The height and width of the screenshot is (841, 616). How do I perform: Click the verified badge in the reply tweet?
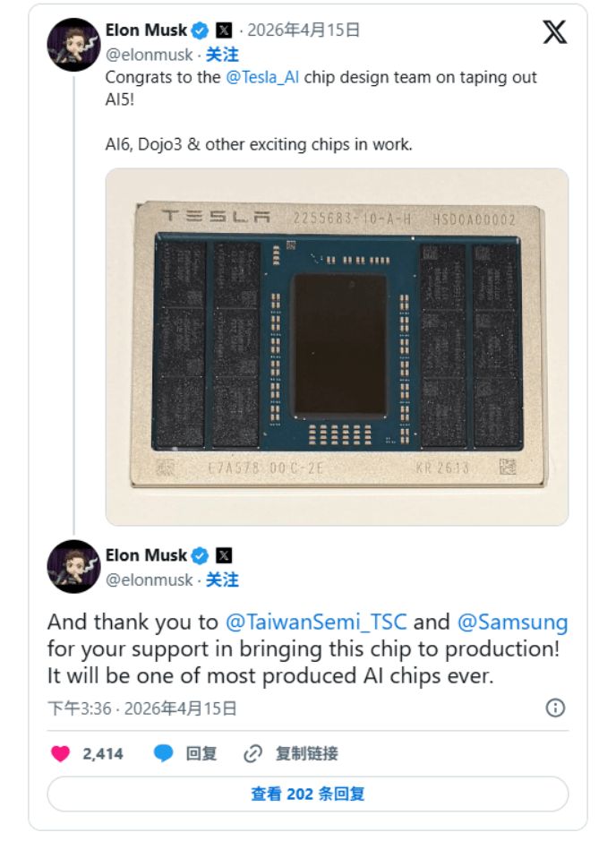(x=201, y=555)
